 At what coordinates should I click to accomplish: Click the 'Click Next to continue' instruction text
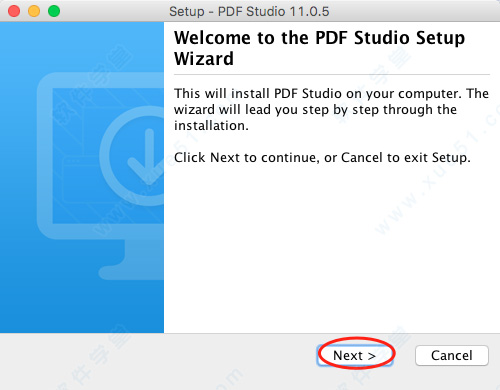click(x=322, y=157)
